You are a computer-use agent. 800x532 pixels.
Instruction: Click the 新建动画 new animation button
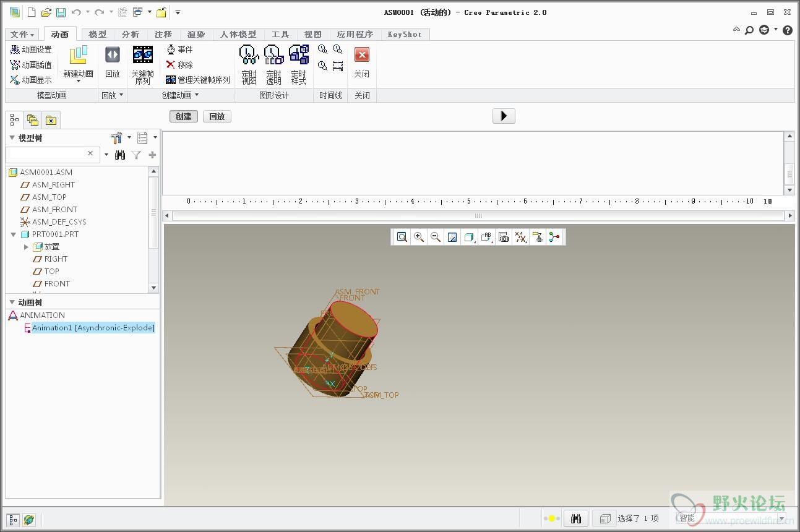pyautogui.click(x=79, y=64)
